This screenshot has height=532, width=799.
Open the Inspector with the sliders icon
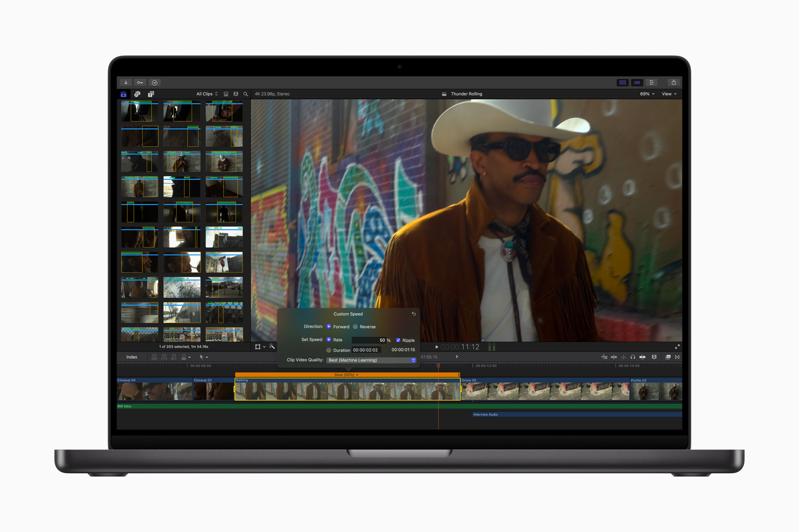(651, 82)
